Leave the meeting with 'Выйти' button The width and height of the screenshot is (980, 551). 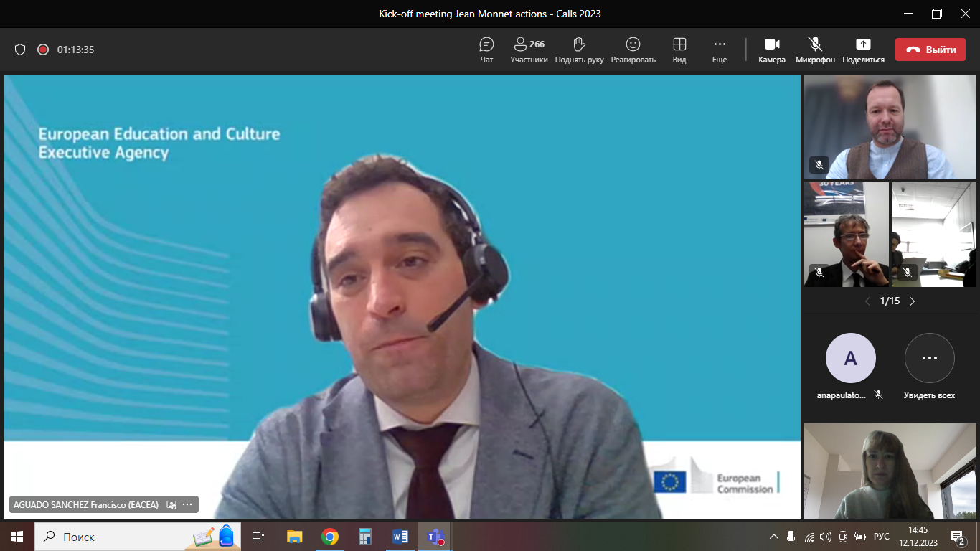930,50
